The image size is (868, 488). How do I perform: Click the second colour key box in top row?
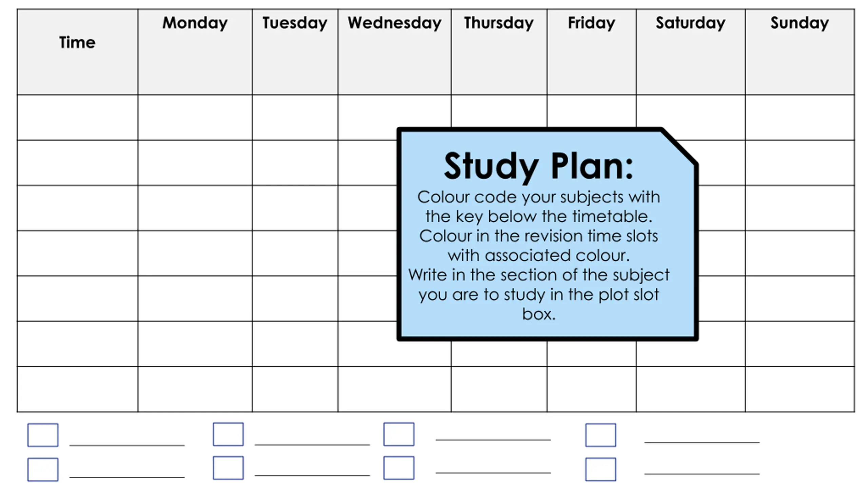point(228,434)
